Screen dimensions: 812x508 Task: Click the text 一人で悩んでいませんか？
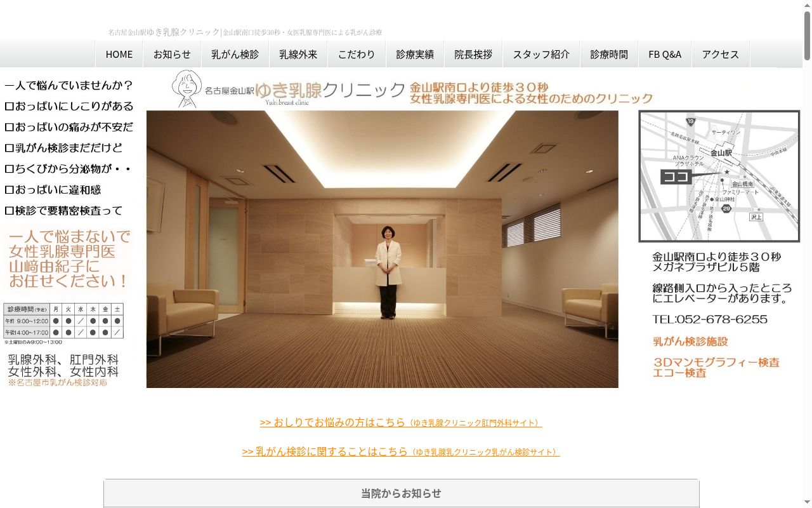pos(69,85)
